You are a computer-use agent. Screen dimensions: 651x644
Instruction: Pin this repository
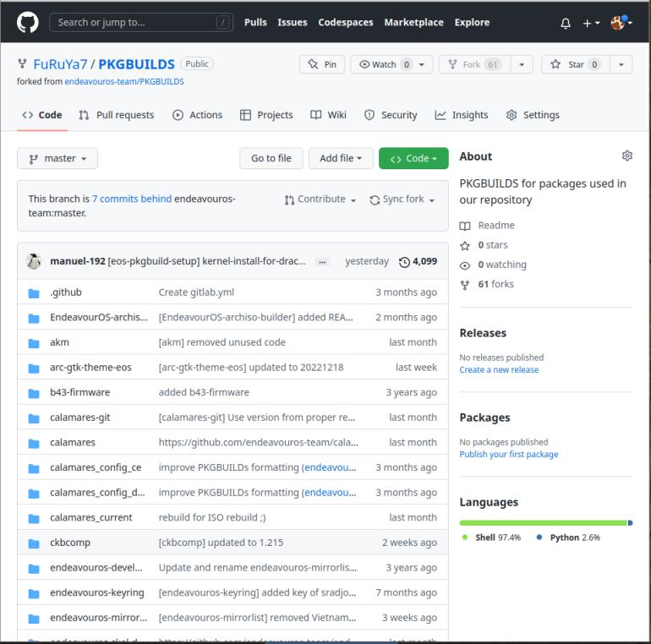322,64
